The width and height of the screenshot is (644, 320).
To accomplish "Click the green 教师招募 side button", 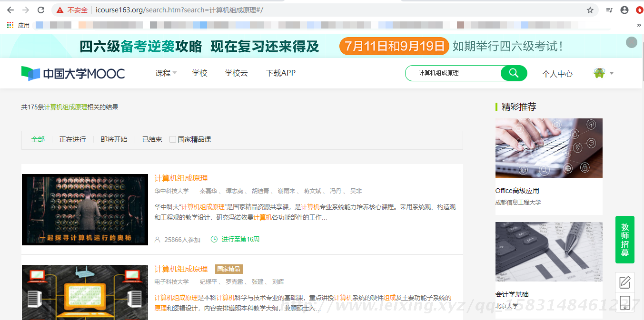I will pos(625,240).
